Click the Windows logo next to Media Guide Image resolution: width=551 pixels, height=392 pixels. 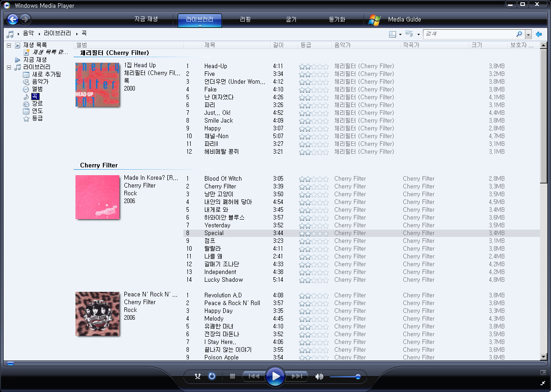[x=374, y=20]
